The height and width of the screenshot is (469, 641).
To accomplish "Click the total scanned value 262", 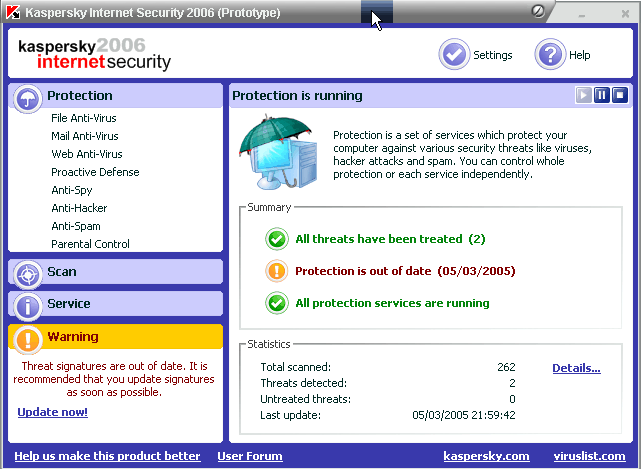I will (x=506, y=367).
